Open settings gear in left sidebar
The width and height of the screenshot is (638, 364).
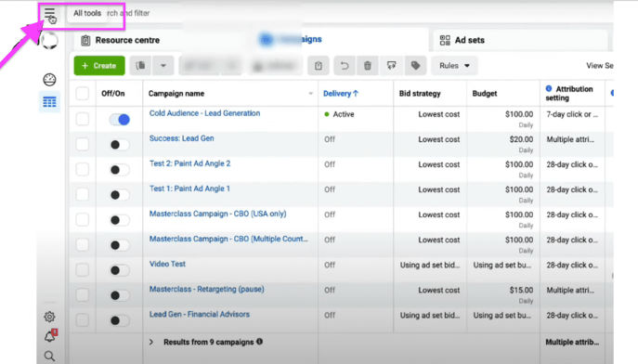49,317
